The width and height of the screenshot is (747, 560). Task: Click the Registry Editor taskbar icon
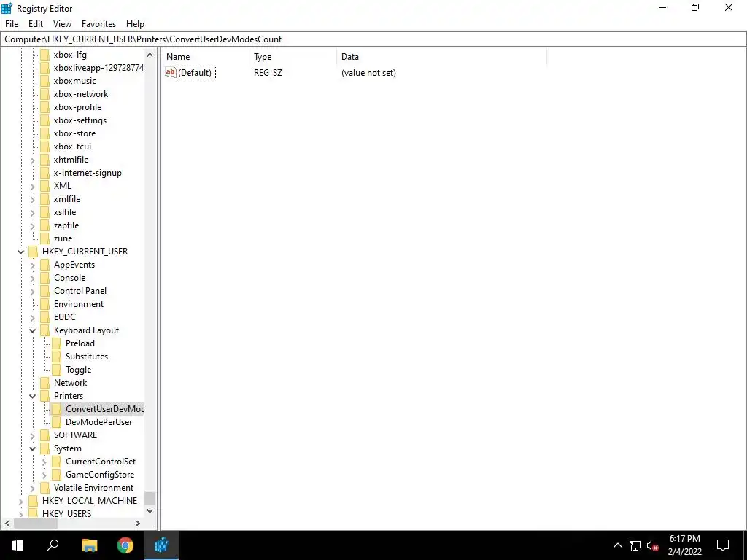tap(161, 545)
